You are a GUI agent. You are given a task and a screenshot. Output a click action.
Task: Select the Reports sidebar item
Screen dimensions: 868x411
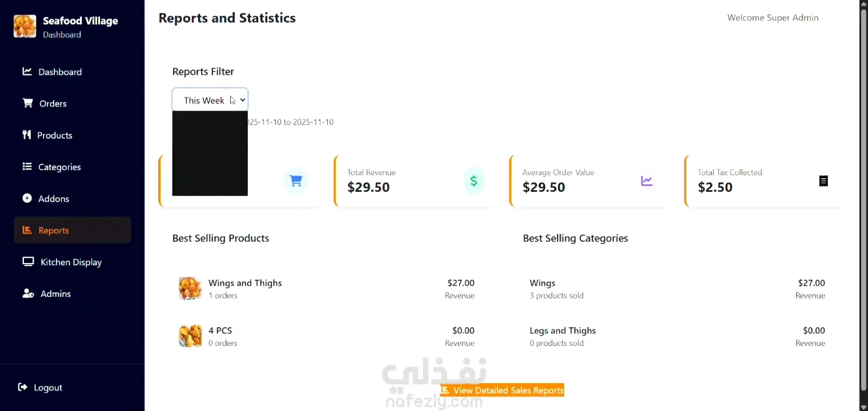coord(54,231)
